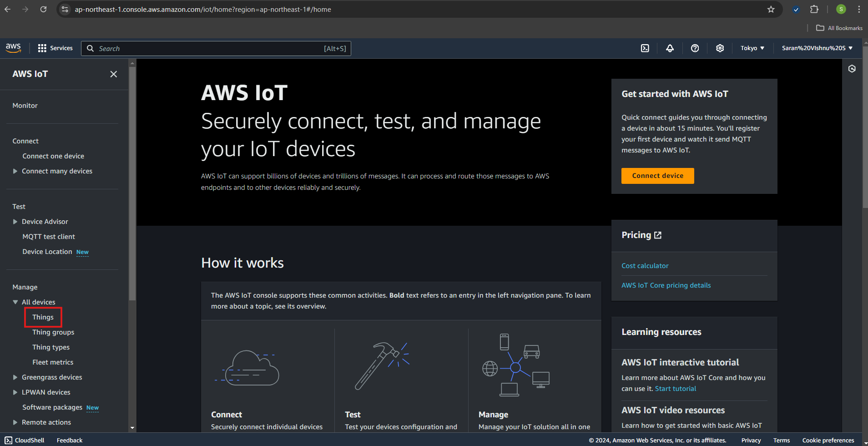The image size is (868, 446).
Task: Collapse the All devices tree
Action: coord(15,302)
